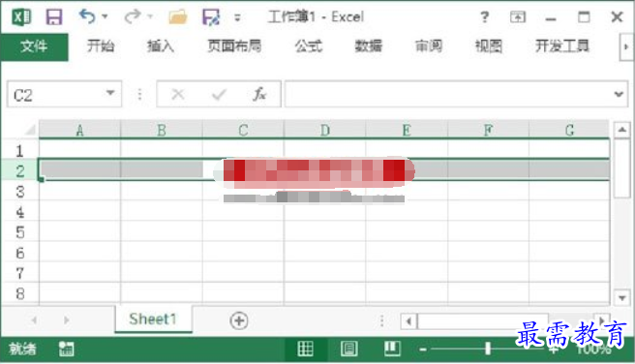Select column C header
635x364 pixels.
point(243,131)
